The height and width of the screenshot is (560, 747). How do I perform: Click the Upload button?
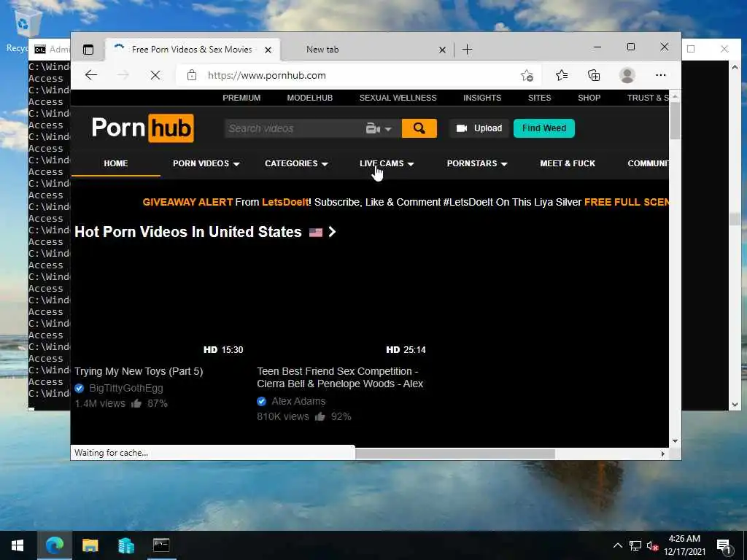[x=479, y=128]
